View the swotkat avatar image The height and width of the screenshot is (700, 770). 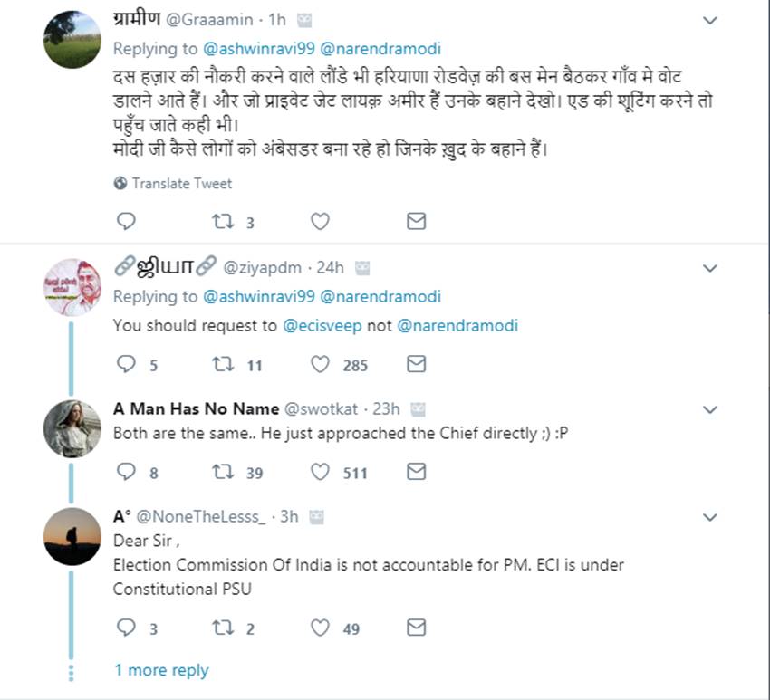[72, 427]
